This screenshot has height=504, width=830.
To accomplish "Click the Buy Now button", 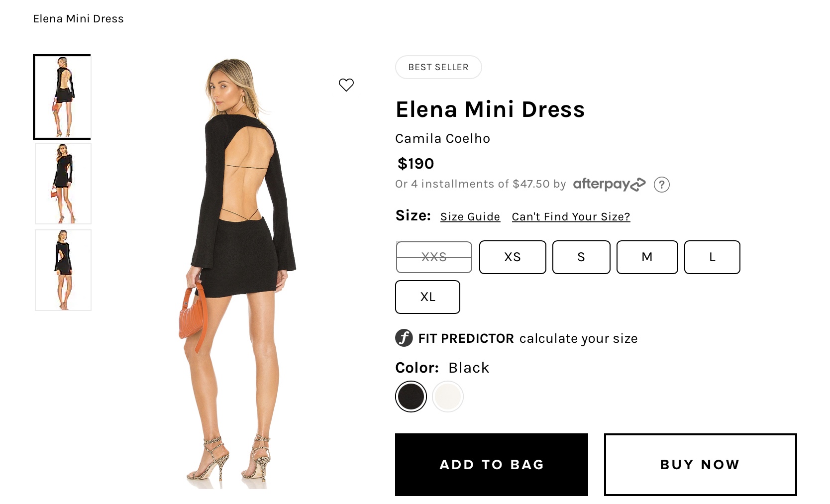I will click(x=700, y=465).
